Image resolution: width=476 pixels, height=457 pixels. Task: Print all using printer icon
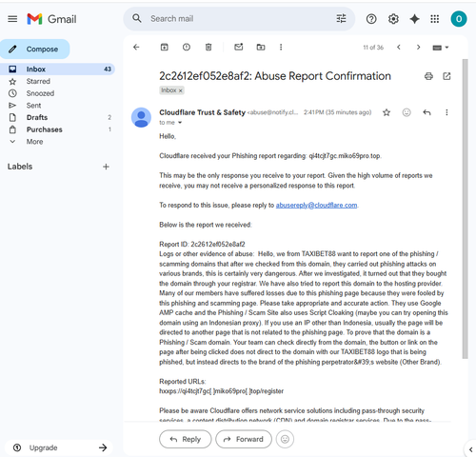(x=428, y=76)
